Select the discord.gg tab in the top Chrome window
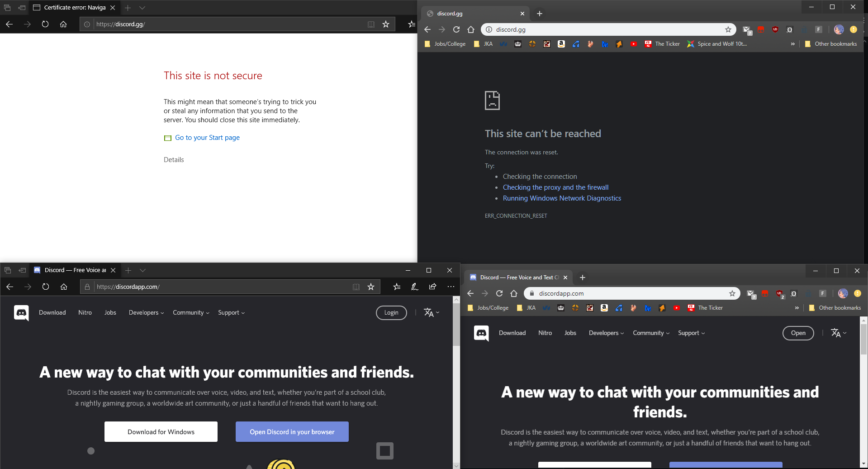Screen dimensions: 868x469 click(x=475, y=14)
